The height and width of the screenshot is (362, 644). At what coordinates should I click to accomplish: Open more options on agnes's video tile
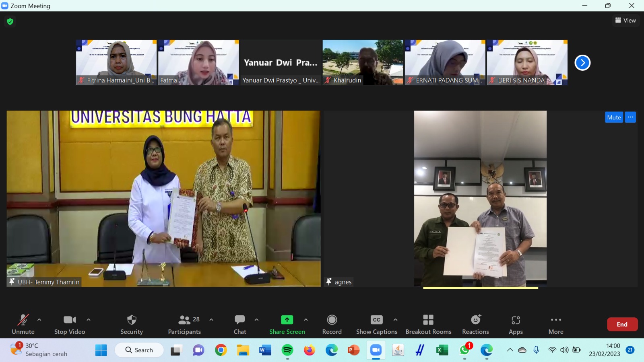click(631, 117)
